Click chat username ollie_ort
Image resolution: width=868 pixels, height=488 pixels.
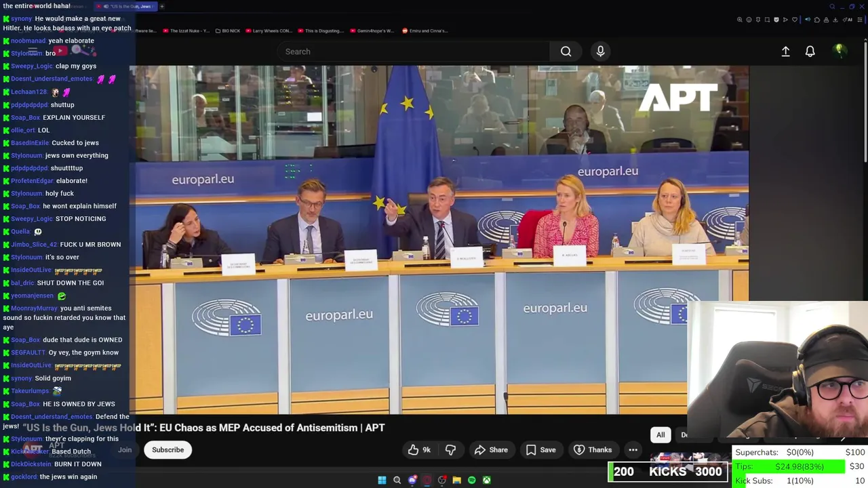pos(22,130)
